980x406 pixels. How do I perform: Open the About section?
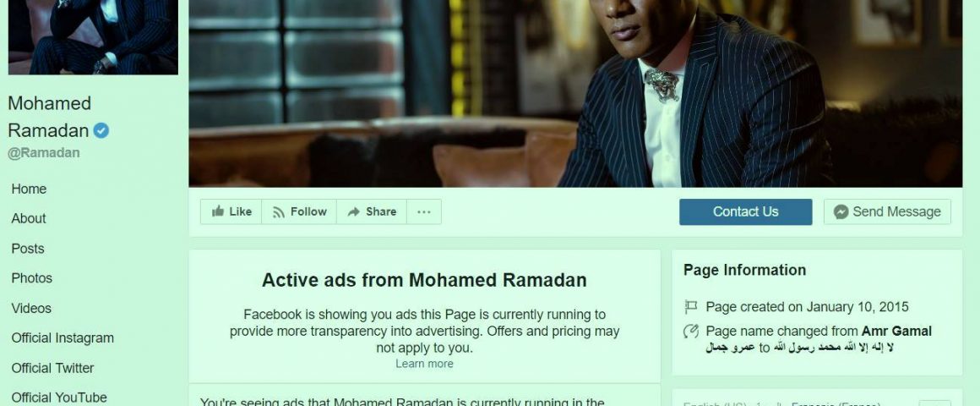tap(29, 218)
